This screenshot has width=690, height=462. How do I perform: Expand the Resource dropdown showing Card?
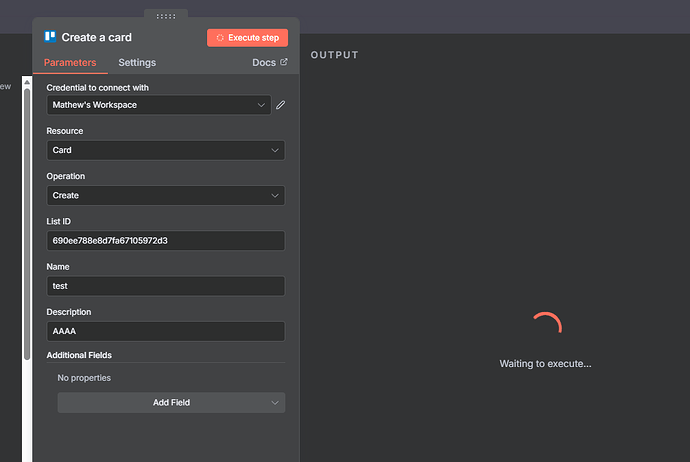(165, 150)
